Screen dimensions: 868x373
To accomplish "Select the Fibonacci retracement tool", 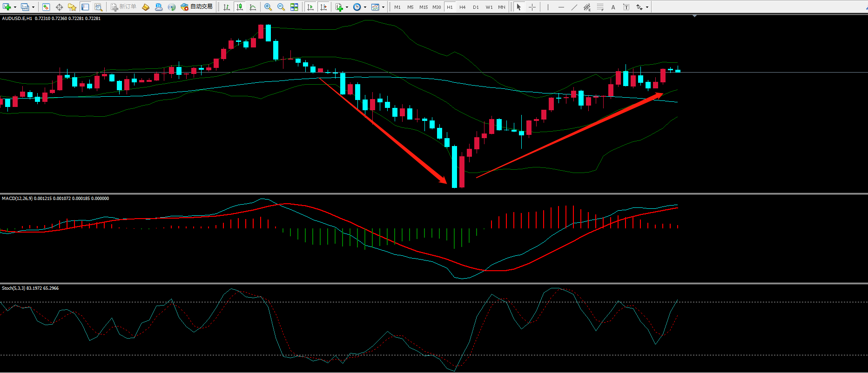I will [x=600, y=7].
